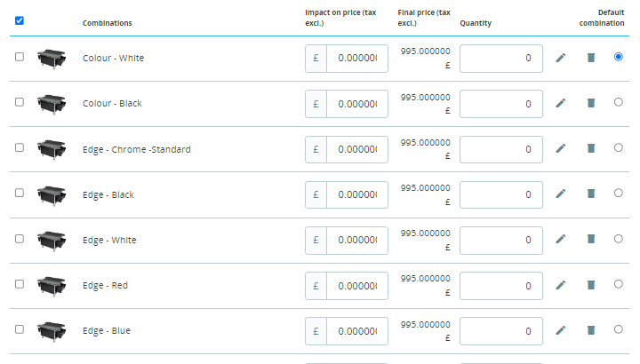This screenshot has width=640, height=364.
Task: Tick the Edge - Red row checkbox
Action: 20,284
